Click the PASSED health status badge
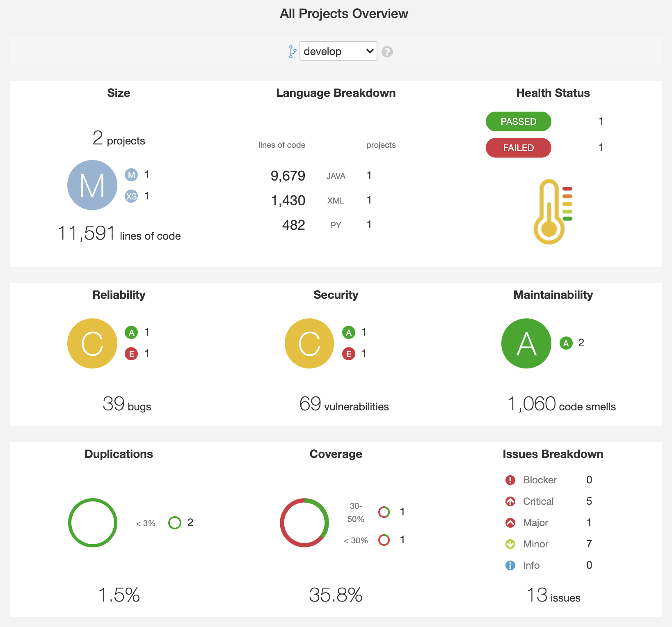 518,121
